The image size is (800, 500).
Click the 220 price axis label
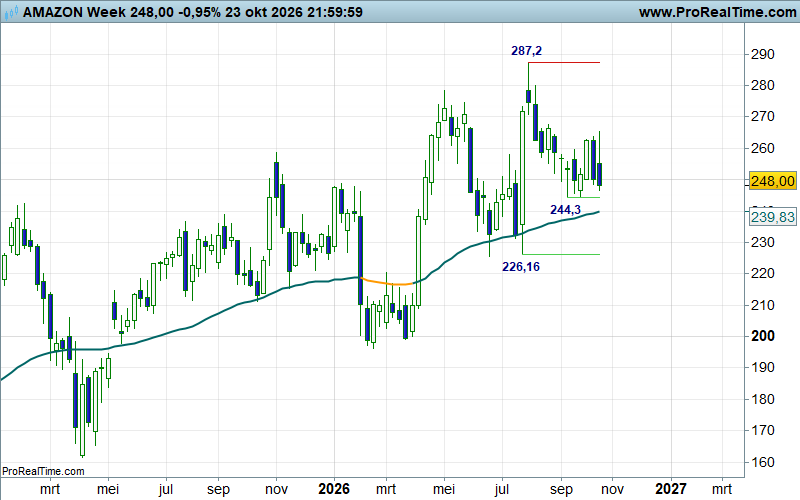762,273
